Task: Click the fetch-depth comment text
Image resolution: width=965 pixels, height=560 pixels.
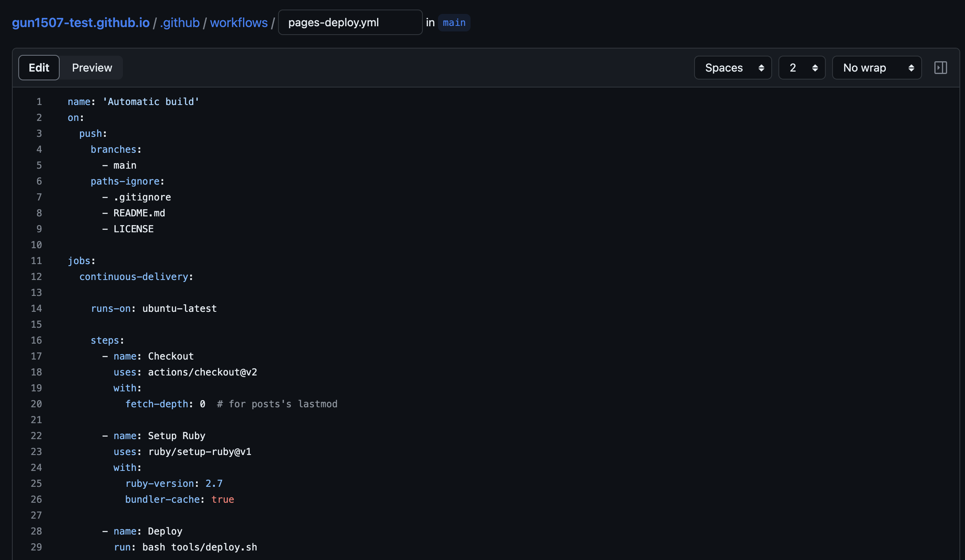Action: tap(277, 404)
